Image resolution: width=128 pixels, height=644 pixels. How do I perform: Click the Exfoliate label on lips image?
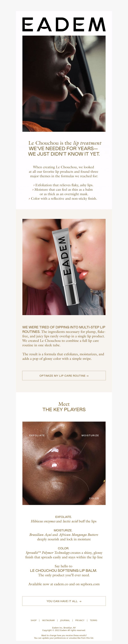pos(37,435)
